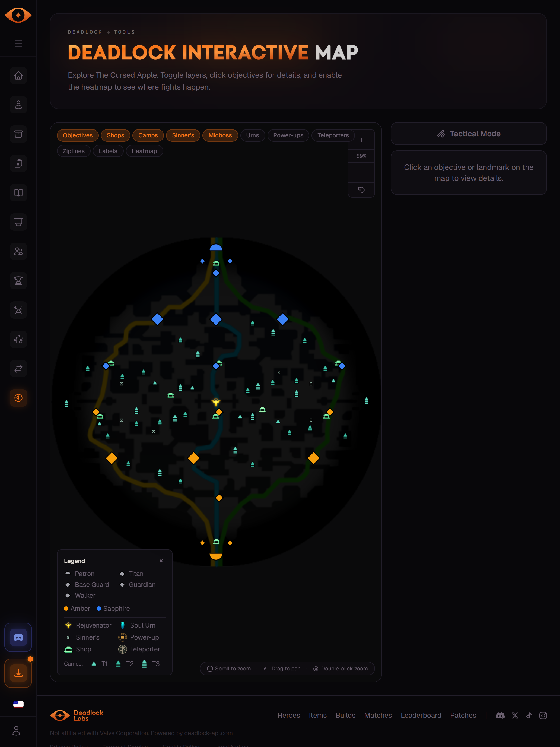Click the Deadlock Labs footer logo
This screenshot has width=560, height=747.
pyautogui.click(x=77, y=715)
